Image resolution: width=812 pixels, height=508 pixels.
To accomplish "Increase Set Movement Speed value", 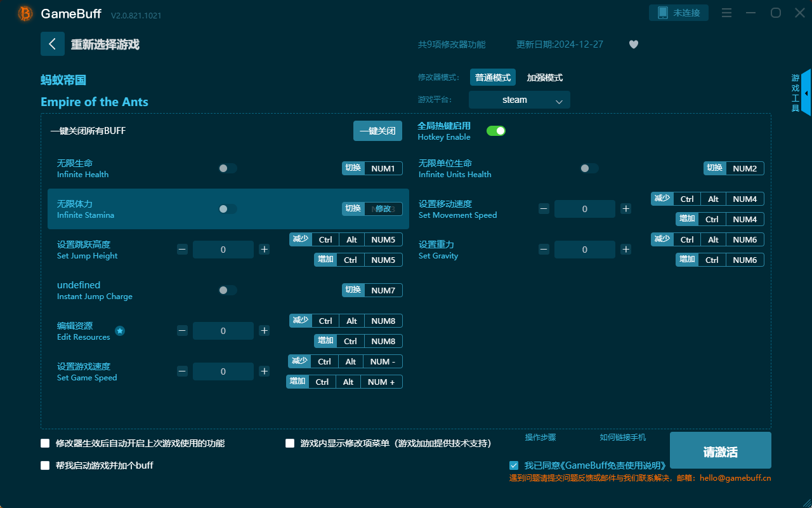I will pyautogui.click(x=626, y=209).
